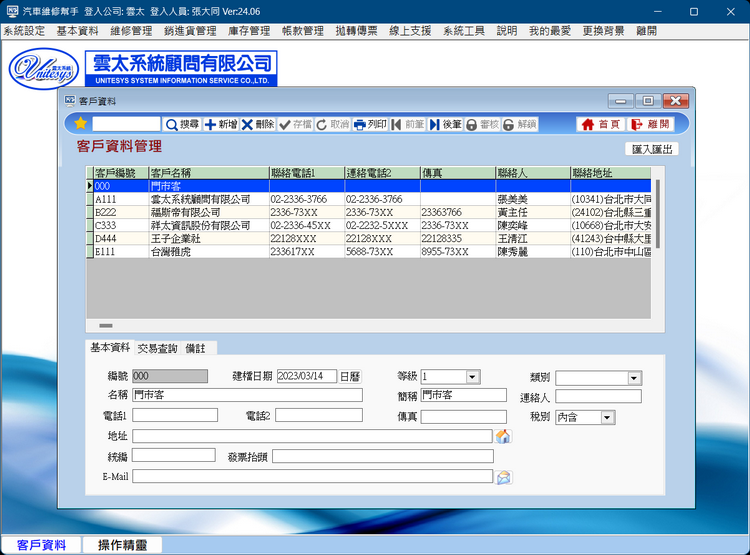Click the house icon beside address field
This screenshot has width=750, height=555.
click(503, 436)
